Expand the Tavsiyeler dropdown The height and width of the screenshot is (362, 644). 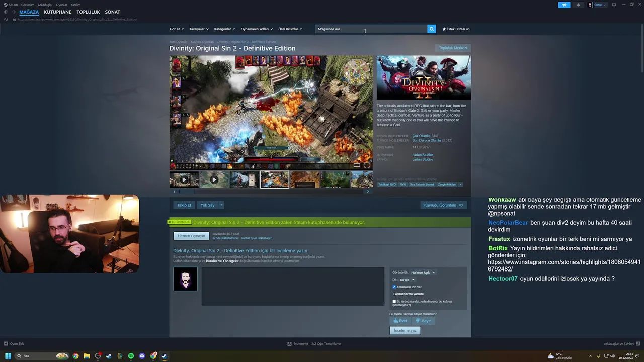pos(199,29)
